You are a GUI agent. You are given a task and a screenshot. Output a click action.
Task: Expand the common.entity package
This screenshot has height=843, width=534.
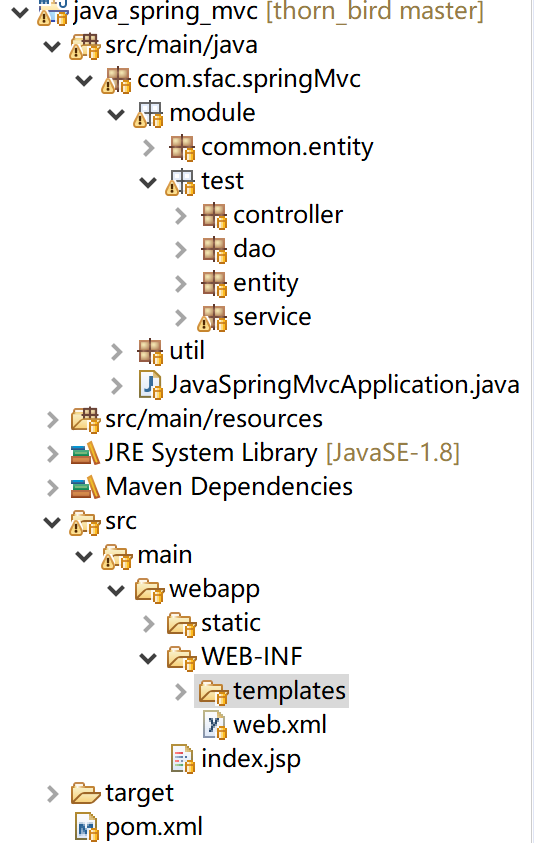click(149, 148)
